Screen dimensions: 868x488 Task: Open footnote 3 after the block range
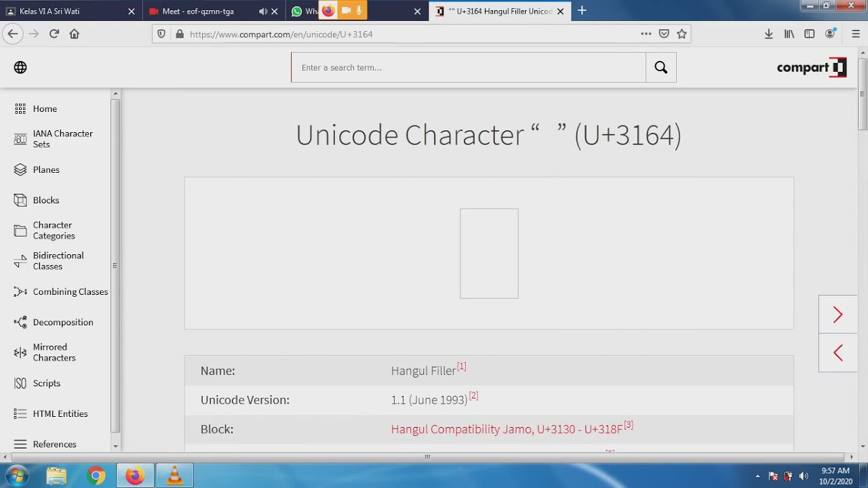point(629,425)
